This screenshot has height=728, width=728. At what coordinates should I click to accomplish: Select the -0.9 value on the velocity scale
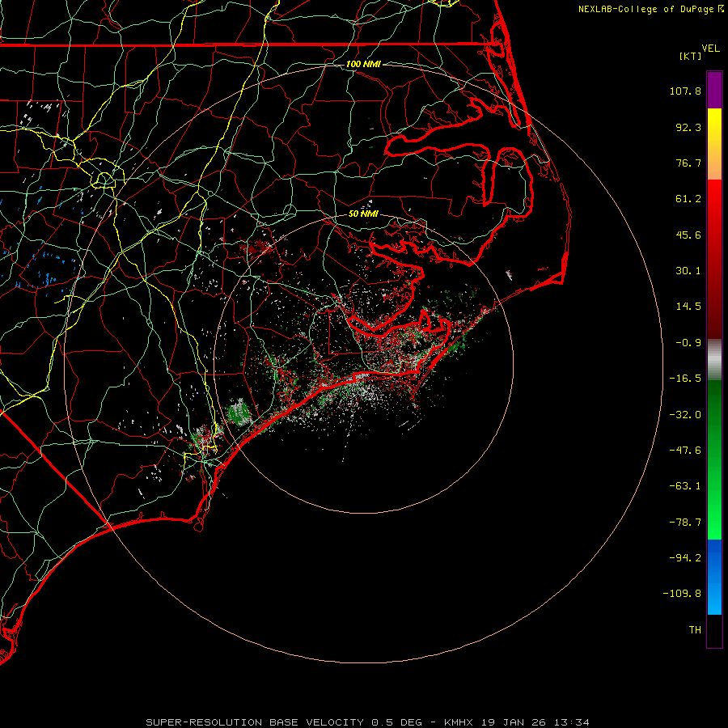click(x=688, y=343)
